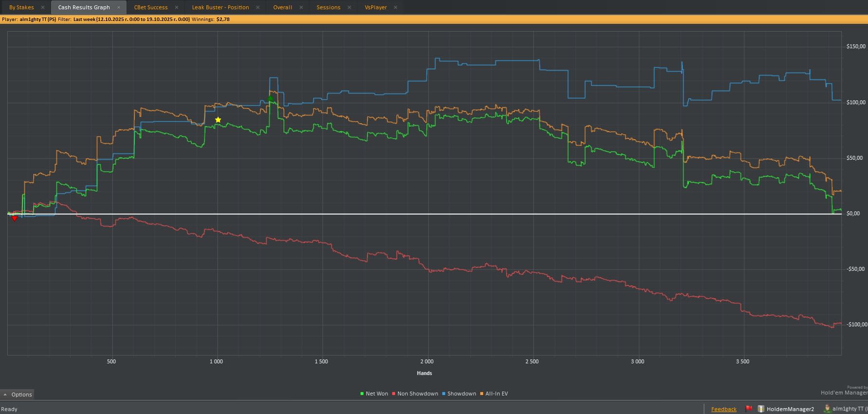The height and width of the screenshot is (414, 868).
Task: Expand the Options panel
Action: (x=18, y=395)
